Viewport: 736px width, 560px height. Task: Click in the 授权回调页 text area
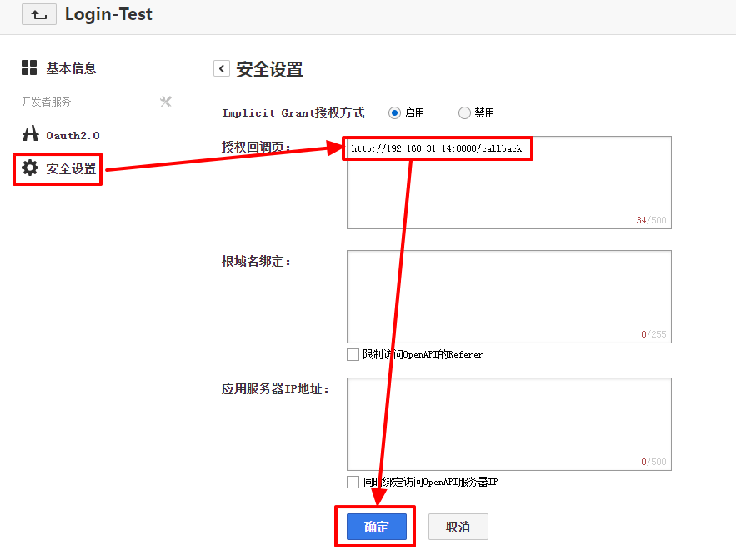[x=508, y=192]
